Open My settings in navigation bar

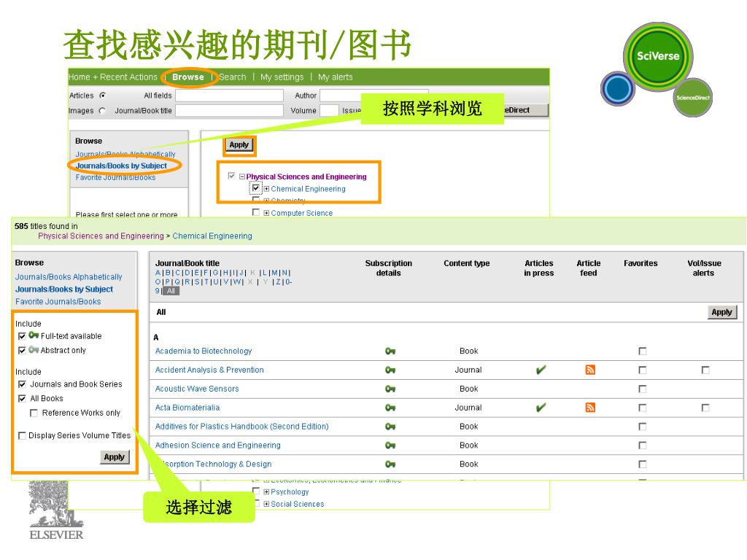click(x=282, y=77)
